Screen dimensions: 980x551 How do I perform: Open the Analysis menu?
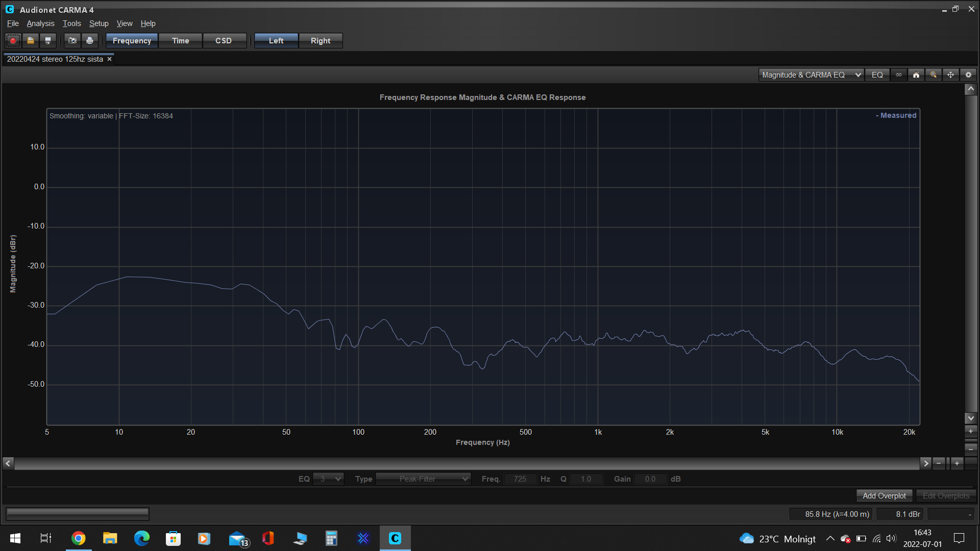pos(40,23)
